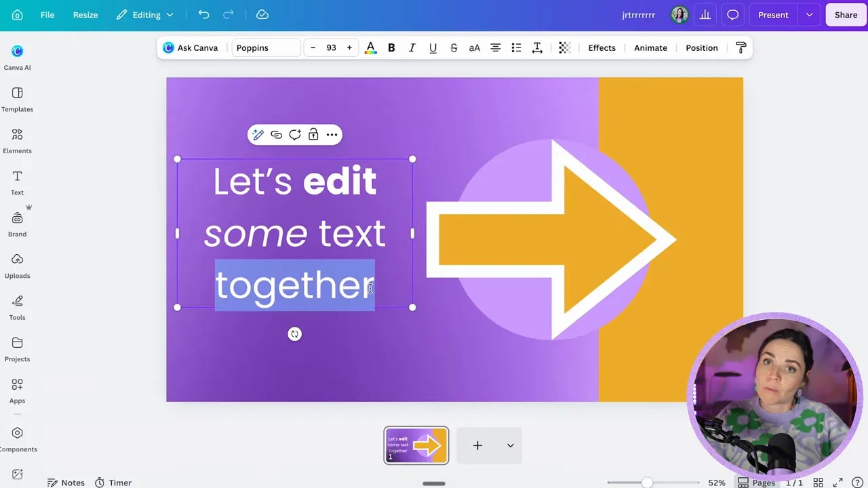868x488 pixels.
Task: Open the File menu
Action: [47, 15]
